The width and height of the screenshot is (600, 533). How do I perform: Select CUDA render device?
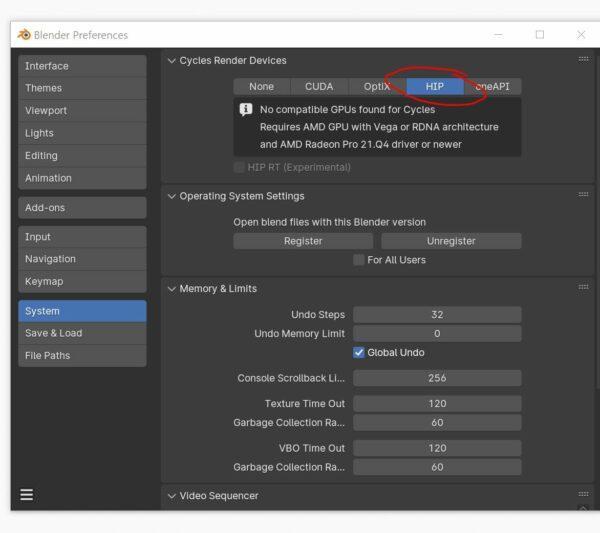[319, 86]
